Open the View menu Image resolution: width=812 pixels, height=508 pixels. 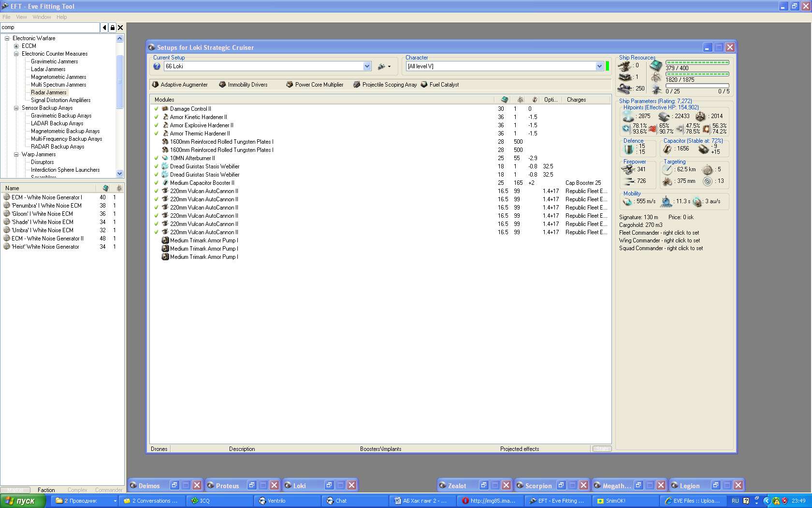[21, 17]
